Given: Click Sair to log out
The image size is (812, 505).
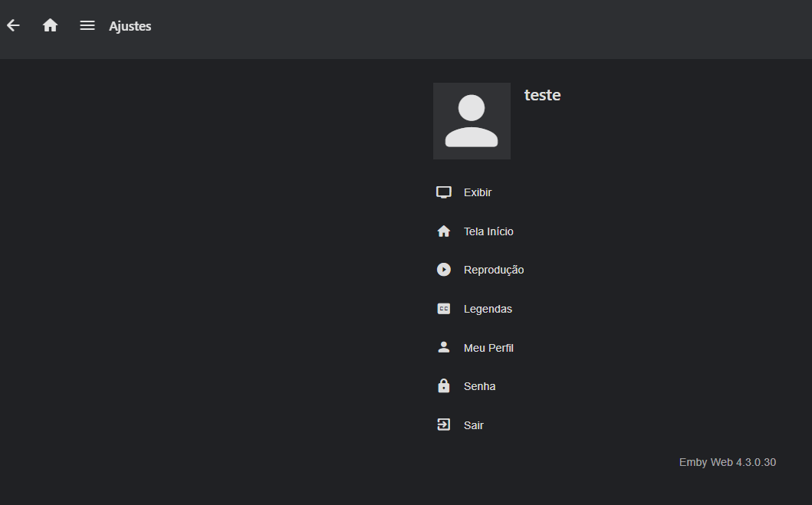Looking at the screenshot, I should pyautogui.click(x=473, y=425).
